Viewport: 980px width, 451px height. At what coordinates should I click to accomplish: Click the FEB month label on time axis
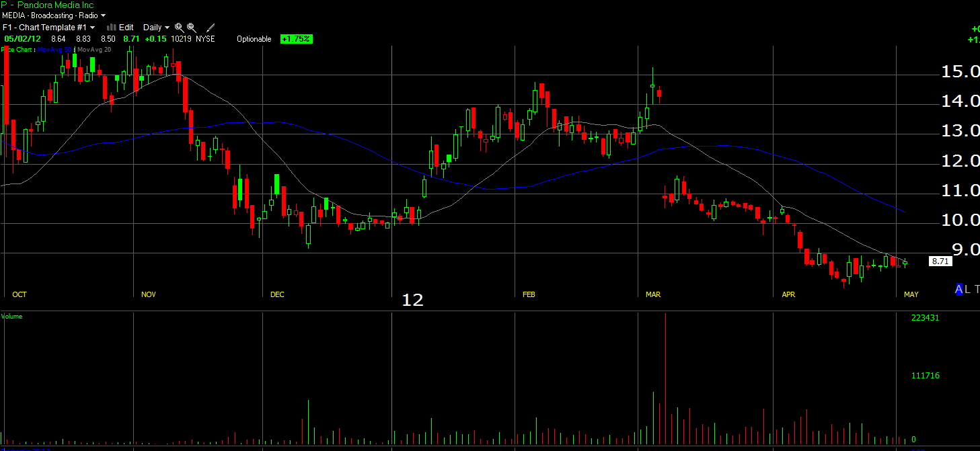[529, 294]
